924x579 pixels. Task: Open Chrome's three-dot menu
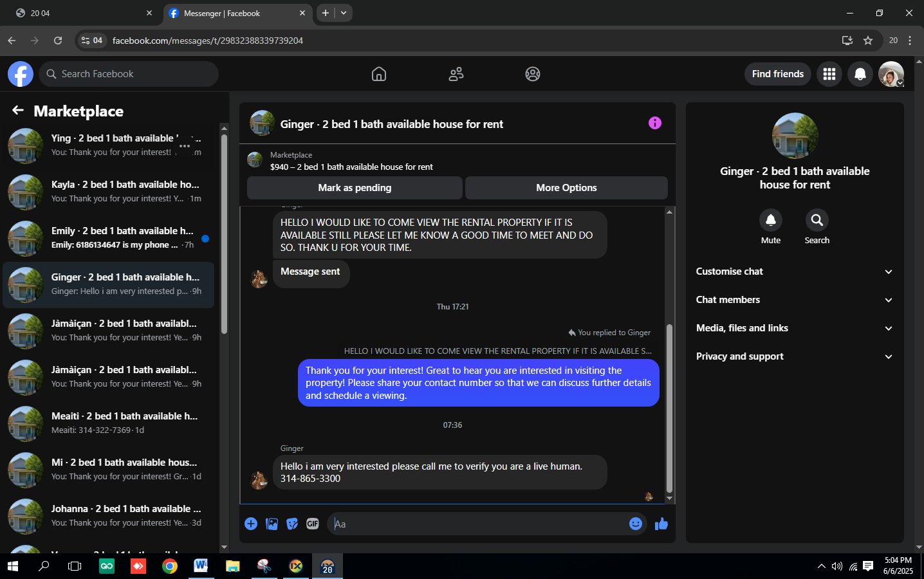tap(910, 41)
